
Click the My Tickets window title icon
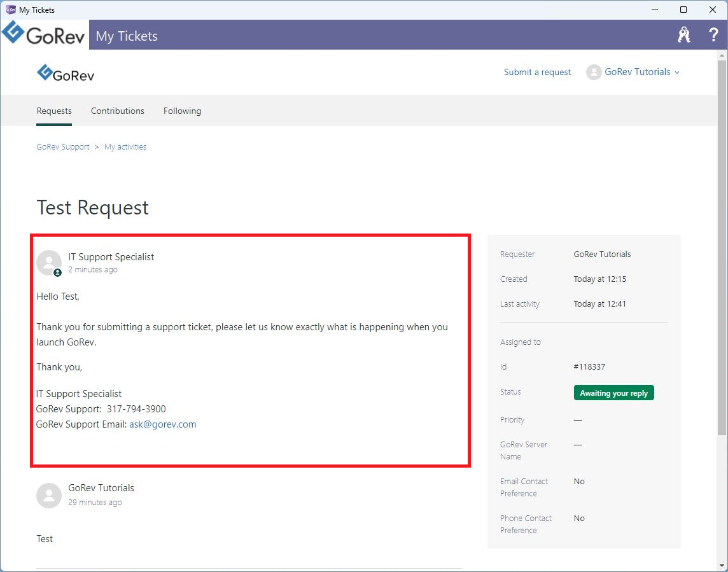click(10, 10)
